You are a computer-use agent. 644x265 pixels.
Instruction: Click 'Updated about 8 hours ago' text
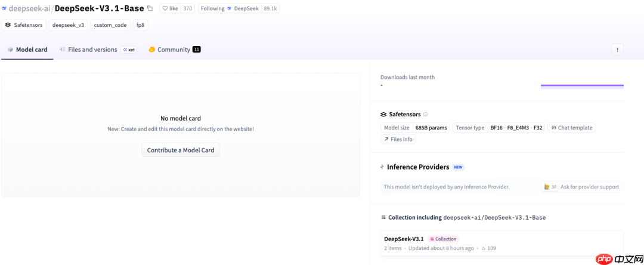(x=441, y=248)
